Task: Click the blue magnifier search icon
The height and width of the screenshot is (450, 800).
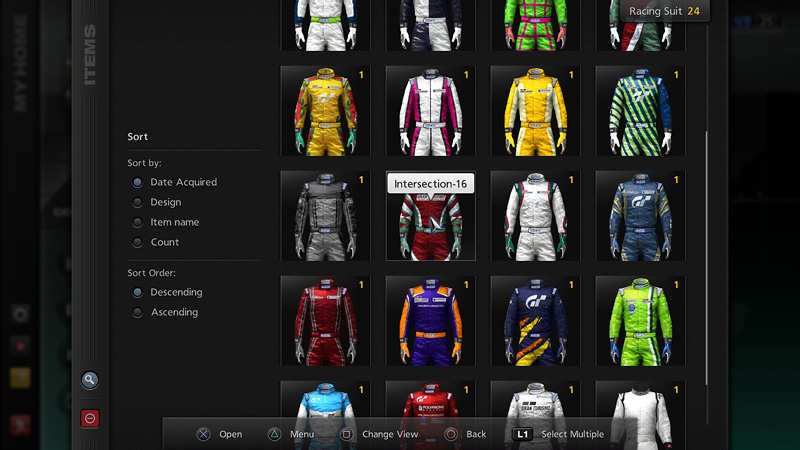Action: [90, 380]
